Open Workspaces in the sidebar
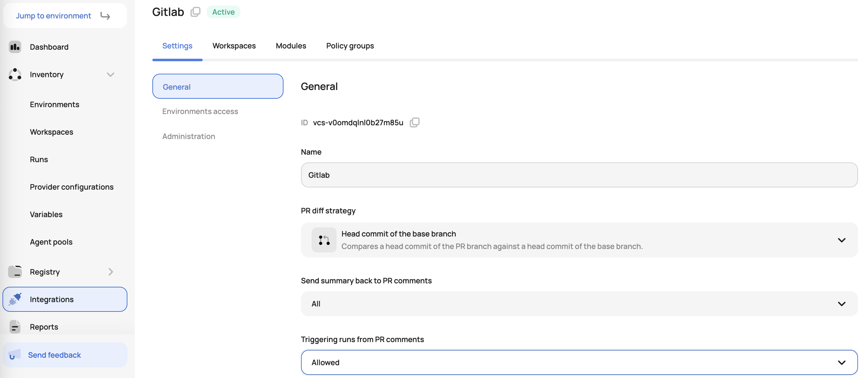This screenshot has width=868, height=378. pos(52,132)
